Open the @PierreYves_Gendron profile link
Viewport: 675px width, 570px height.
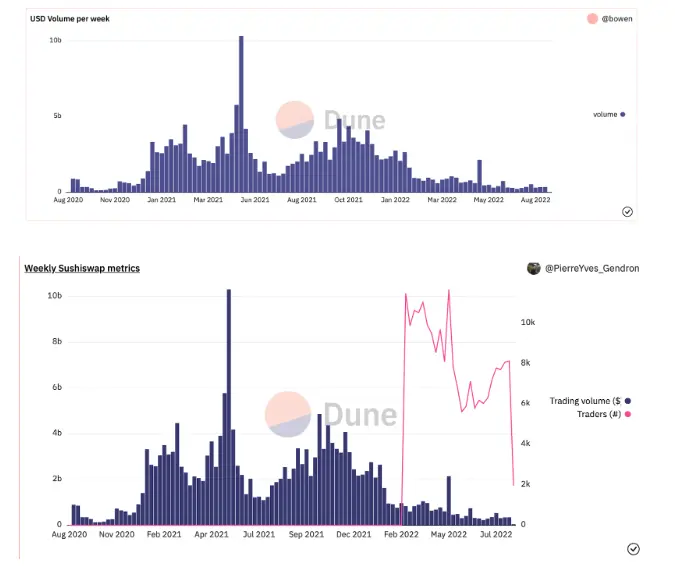click(x=592, y=269)
